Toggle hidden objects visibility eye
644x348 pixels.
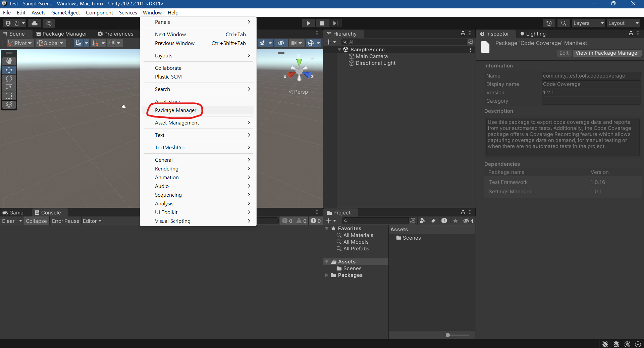pos(281,43)
